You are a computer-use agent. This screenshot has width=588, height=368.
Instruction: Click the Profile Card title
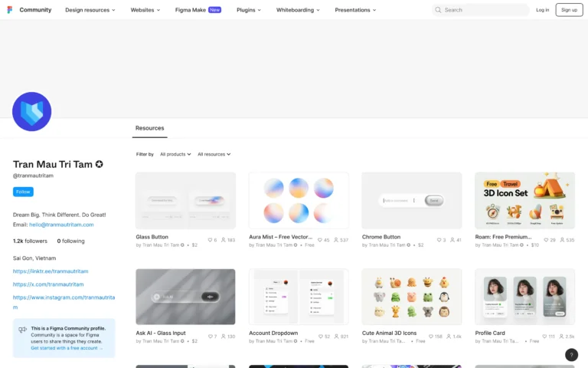tap(490, 333)
